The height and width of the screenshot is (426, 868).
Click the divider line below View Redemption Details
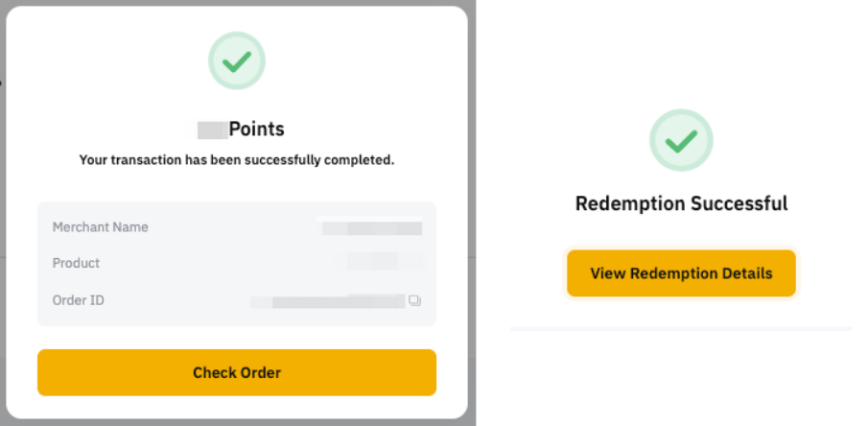click(x=681, y=329)
